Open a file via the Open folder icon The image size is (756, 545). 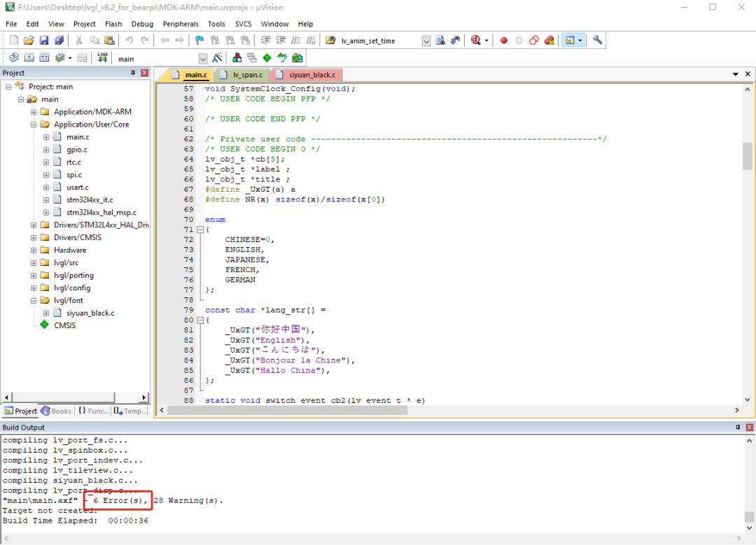pyautogui.click(x=29, y=41)
